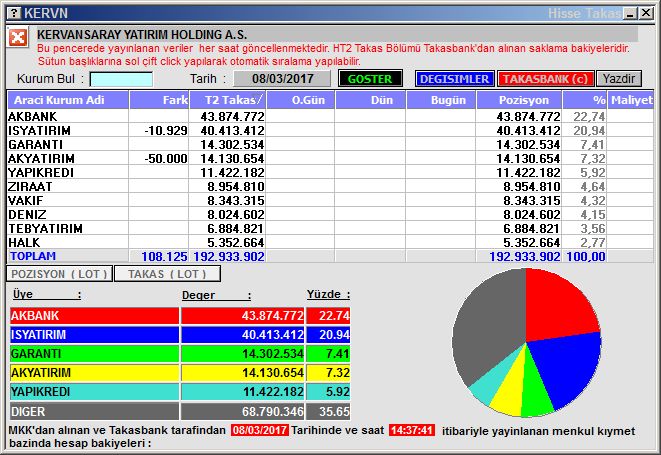
Task: Open the DEGISIMLER view
Action: [x=454, y=79]
